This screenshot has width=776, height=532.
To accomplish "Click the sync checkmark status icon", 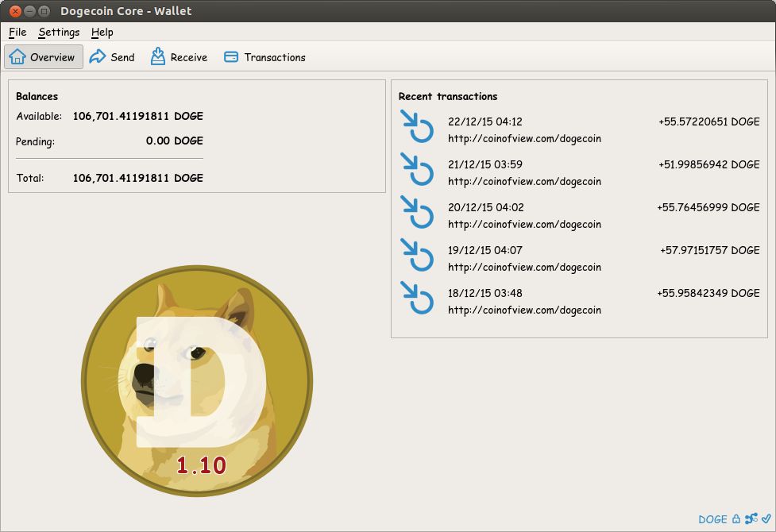I will (x=766, y=519).
